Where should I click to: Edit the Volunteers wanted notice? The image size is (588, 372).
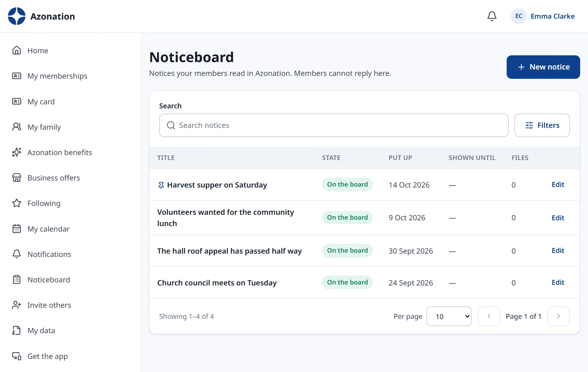click(x=558, y=218)
